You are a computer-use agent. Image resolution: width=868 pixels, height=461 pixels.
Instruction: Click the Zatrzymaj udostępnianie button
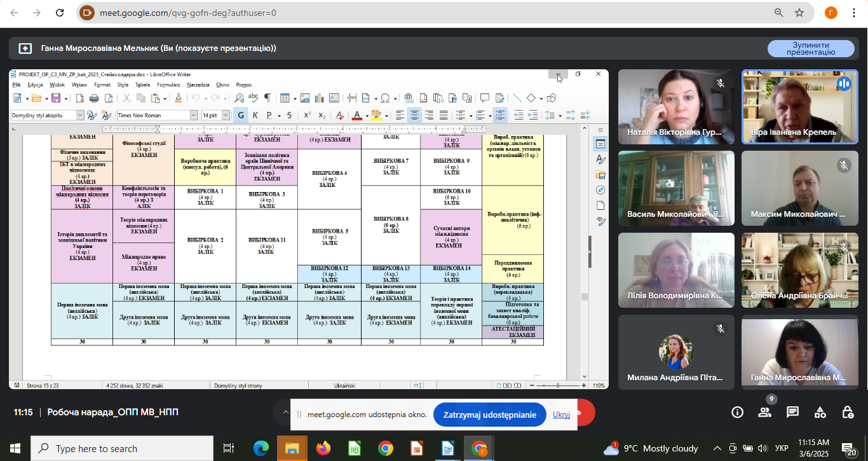[x=489, y=415]
